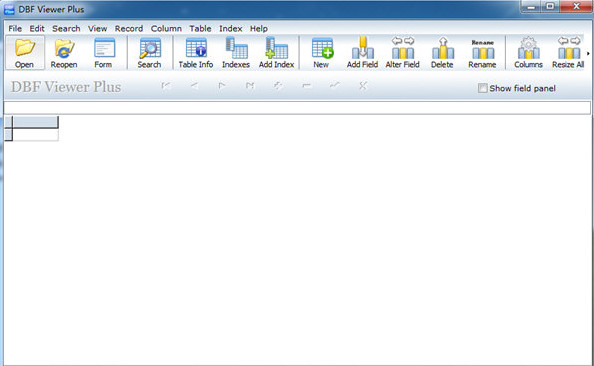Select the empty first grid cell

pyautogui.click(x=35, y=135)
